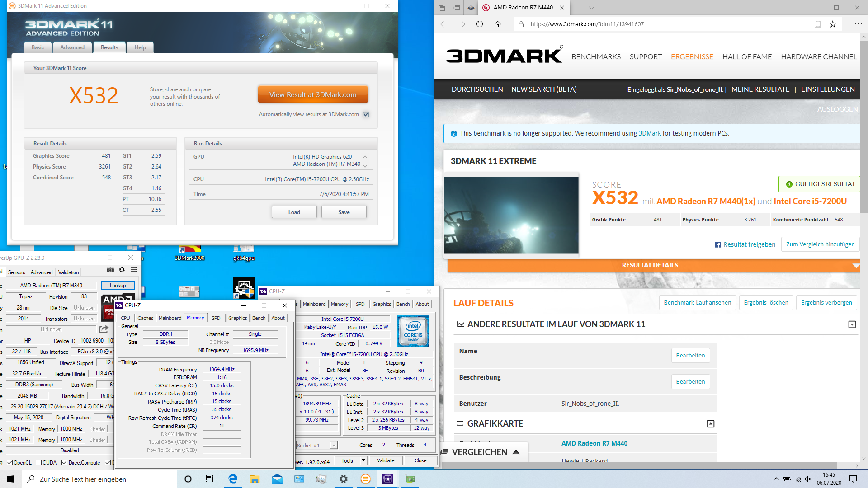Click the GPU-Z Lookup button
Image resolution: width=868 pixels, height=488 pixels.
click(118, 286)
